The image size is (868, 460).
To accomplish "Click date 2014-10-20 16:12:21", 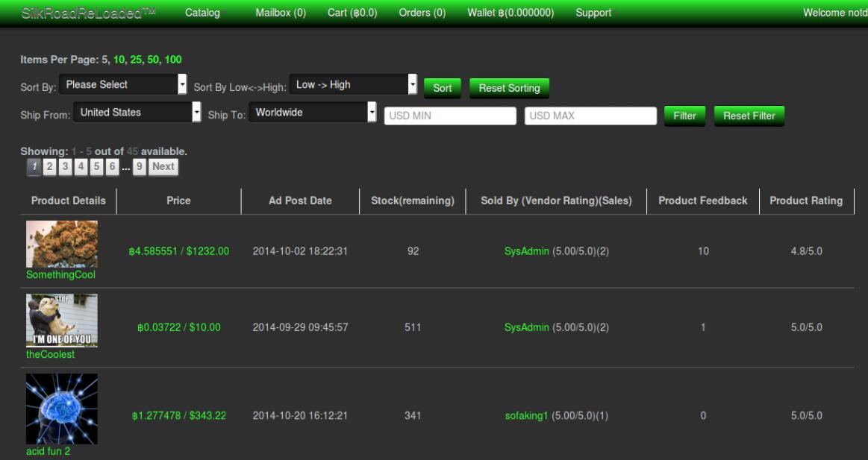I will 300,415.
